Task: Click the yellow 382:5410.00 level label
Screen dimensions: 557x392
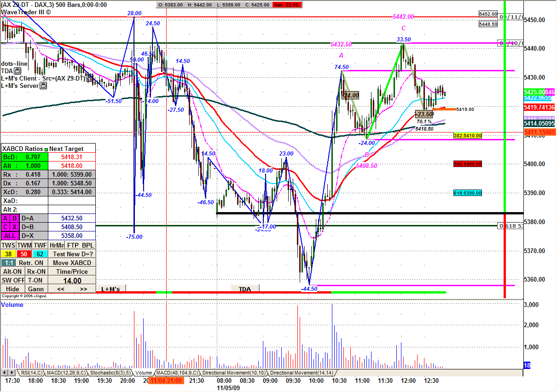Action: 468,136
